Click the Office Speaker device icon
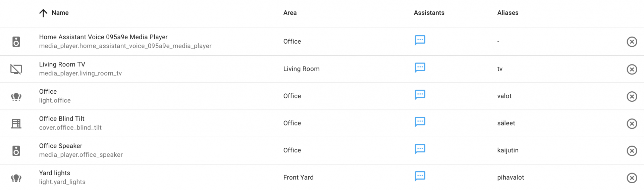This screenshot has width=644, height=190. click(x=16, y=151)
